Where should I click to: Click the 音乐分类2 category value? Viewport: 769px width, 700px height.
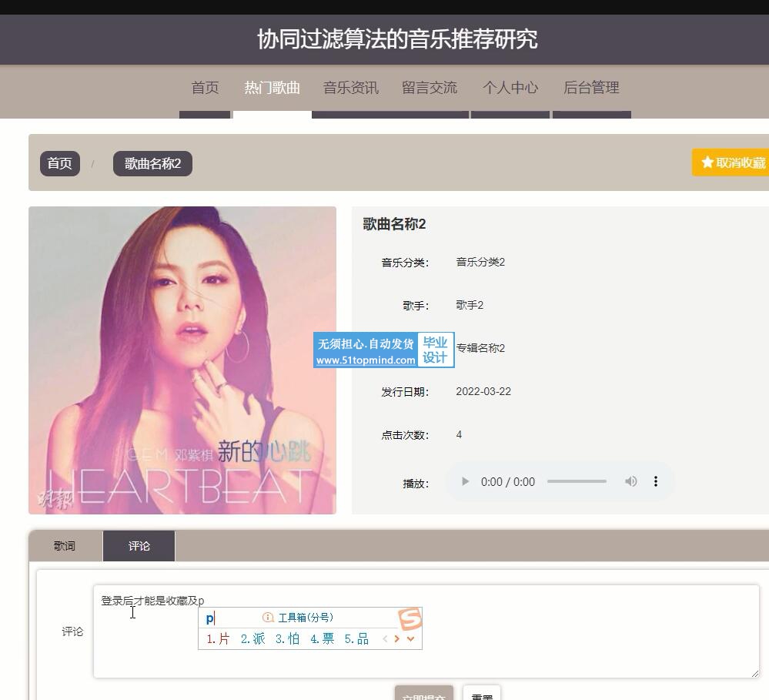click(480, 262)
